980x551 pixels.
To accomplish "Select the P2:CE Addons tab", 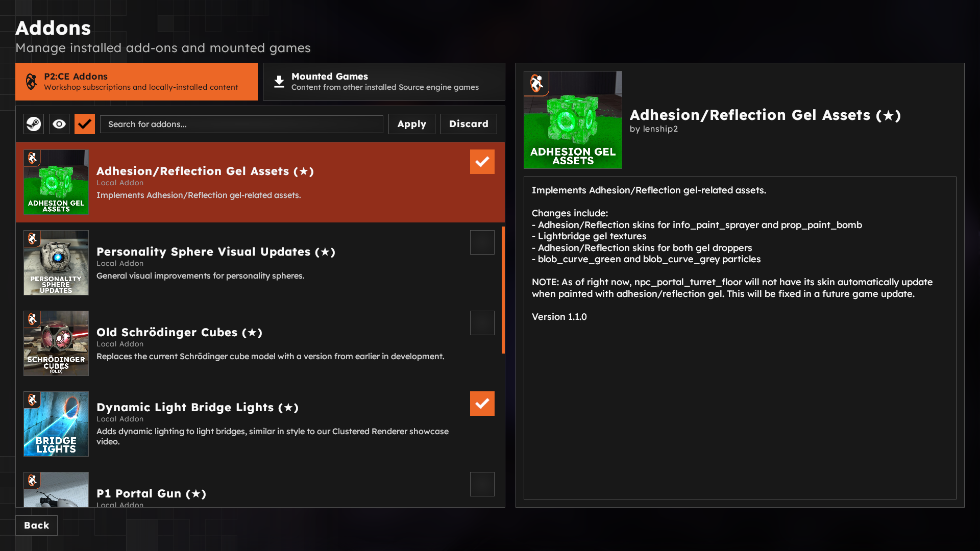I will point(136,81).
